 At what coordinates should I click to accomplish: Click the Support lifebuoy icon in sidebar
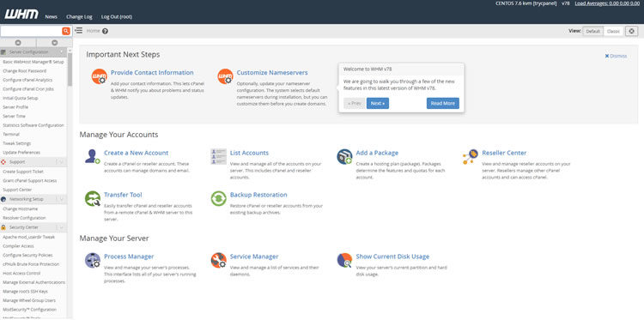pos(3,162)
